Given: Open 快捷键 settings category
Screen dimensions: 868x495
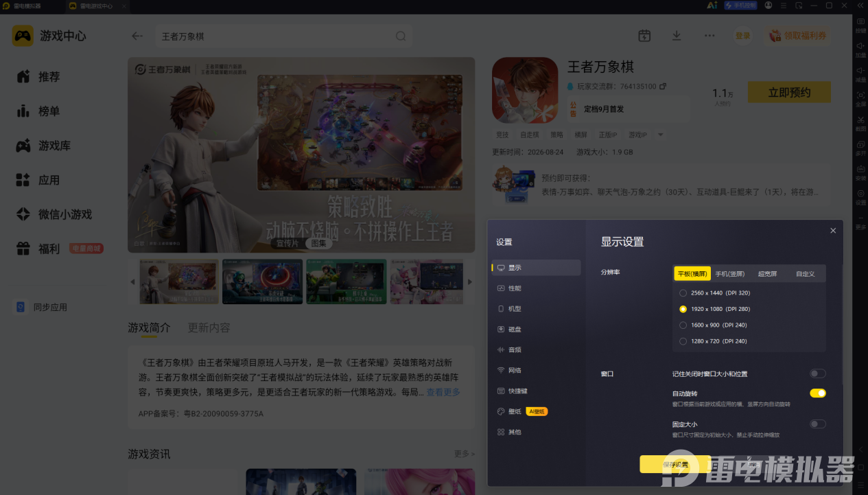Looking at the screenshot, I should tap(536, 391).
